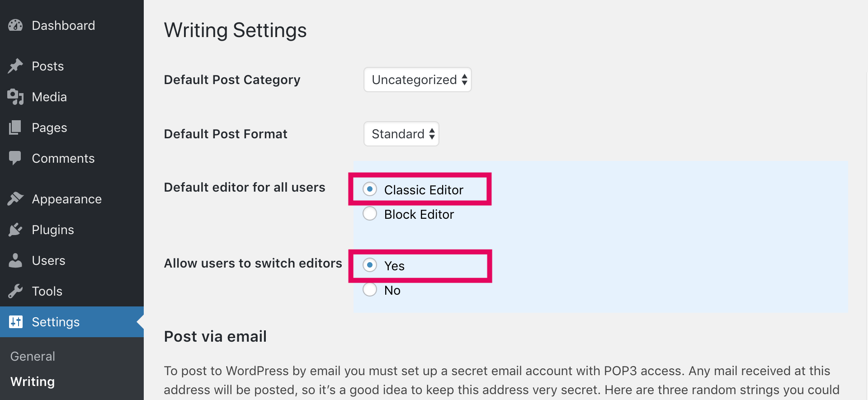The image size is (868, 400).
Task: Open the Writing settings submenu link
Action: pyautogui.click(x=33, y=381)
